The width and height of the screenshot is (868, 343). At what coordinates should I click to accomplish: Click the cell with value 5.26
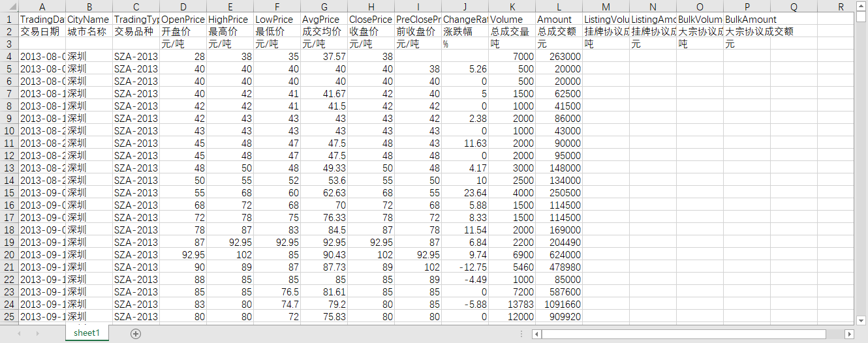pos(465,68)
